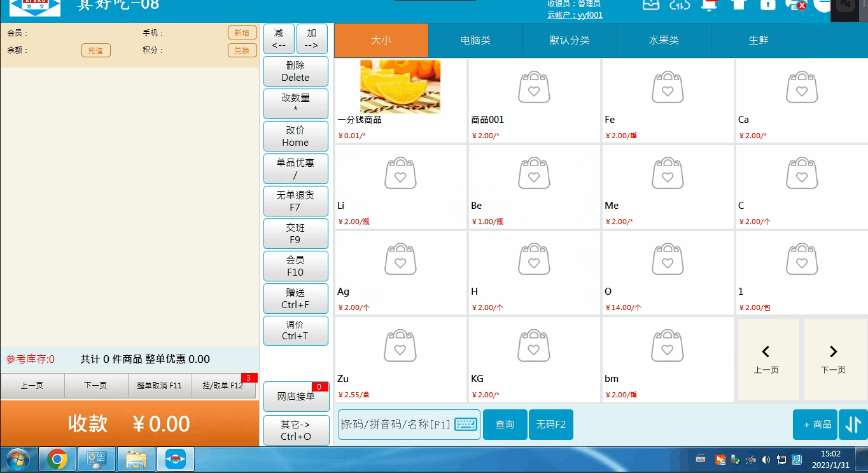The image size is (868, 473).
Task: Click the 查询 search button
Action: pyautogui.click(x=505, y=425)
